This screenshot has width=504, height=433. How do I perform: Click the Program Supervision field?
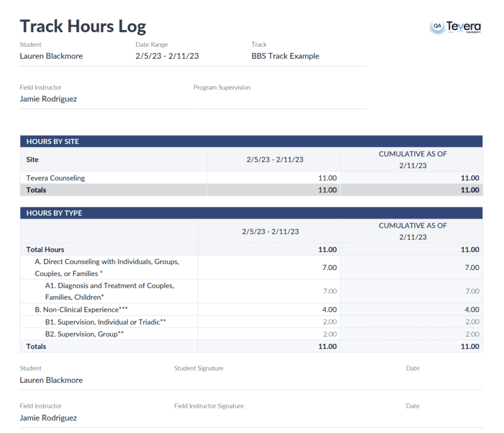pos(221,88)
